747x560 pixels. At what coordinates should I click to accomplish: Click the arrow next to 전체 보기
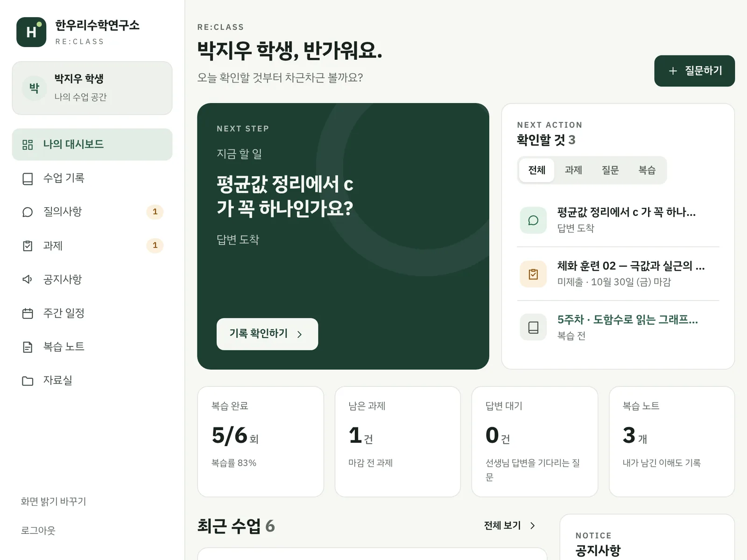click(x=532, y=525)
